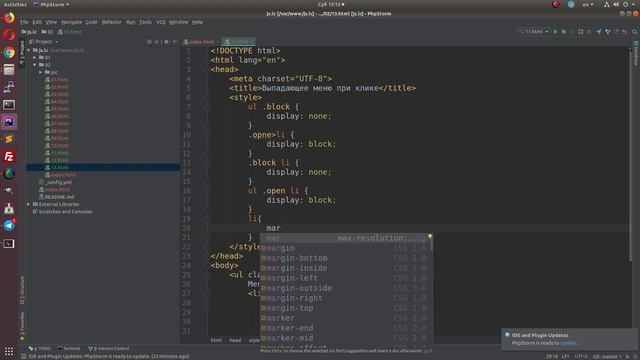Click the tool window toggle icon in the bottom-left status bar
This screenshot has height=360, width=640.
23,356
